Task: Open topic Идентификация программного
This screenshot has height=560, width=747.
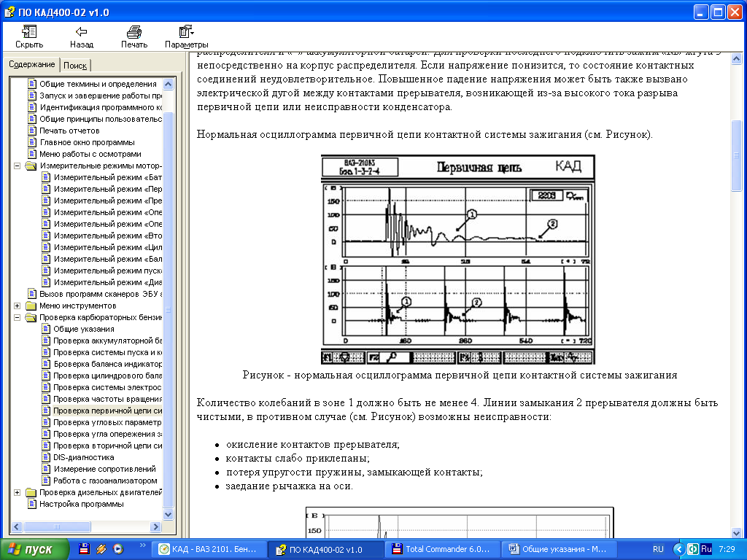Action: click(x=101, y=107)
